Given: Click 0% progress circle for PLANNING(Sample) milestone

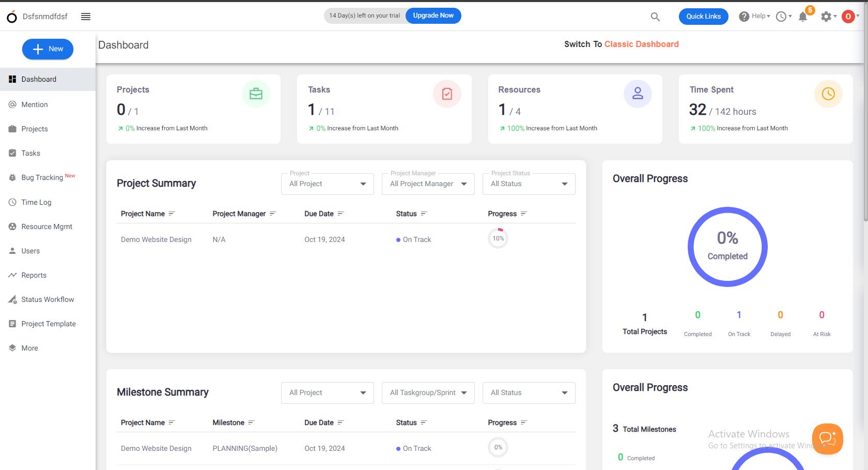Looking at the screenshot, I should 498,447.
